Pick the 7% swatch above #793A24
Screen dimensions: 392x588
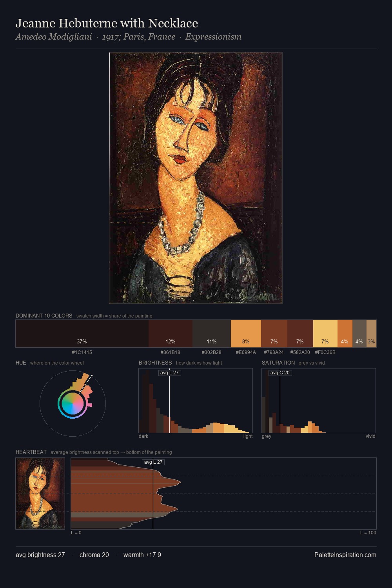274,334
